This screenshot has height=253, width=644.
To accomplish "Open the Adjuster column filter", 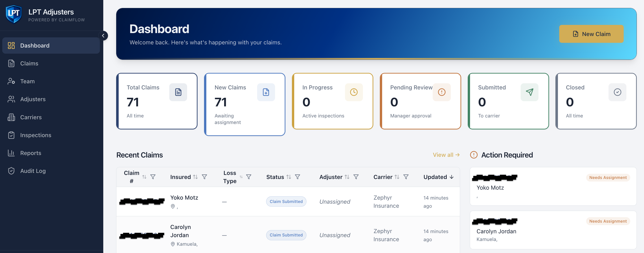I will 356,177.
